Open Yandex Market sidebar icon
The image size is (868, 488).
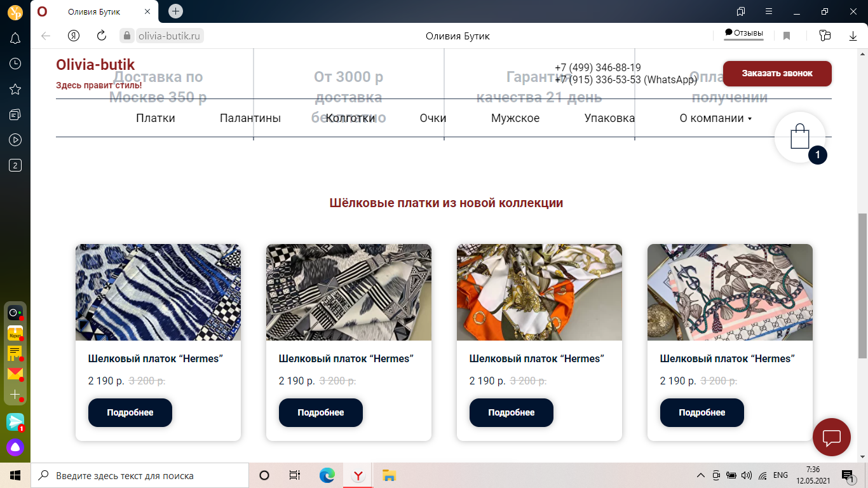click(15, 333)
